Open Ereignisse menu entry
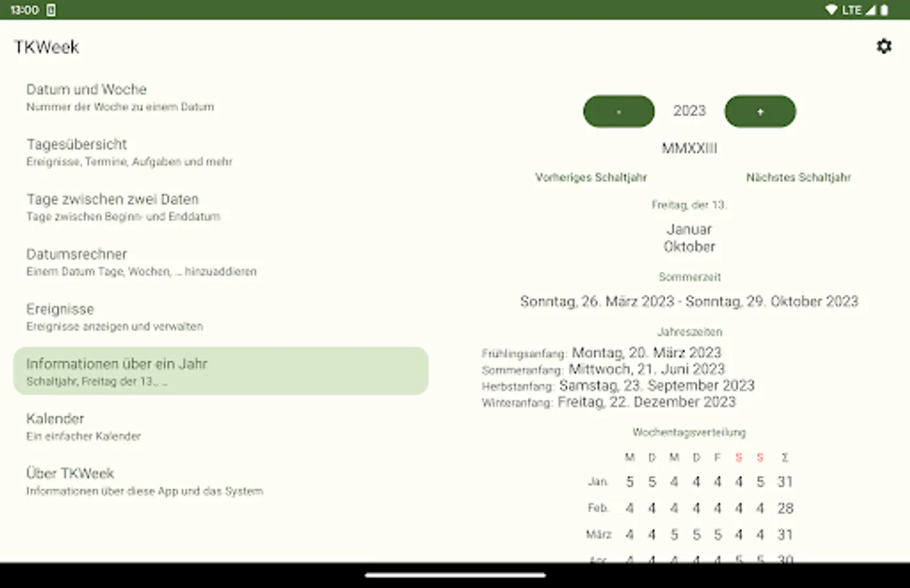 click(221, 316)
